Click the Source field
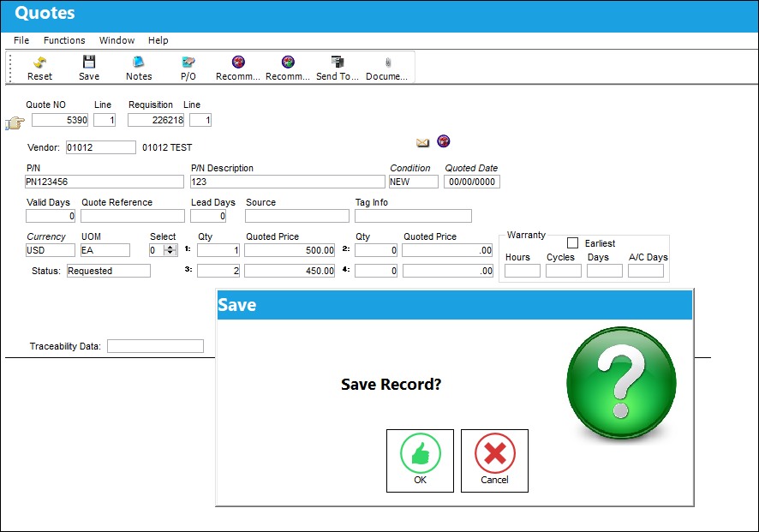 tap(297, 216)
